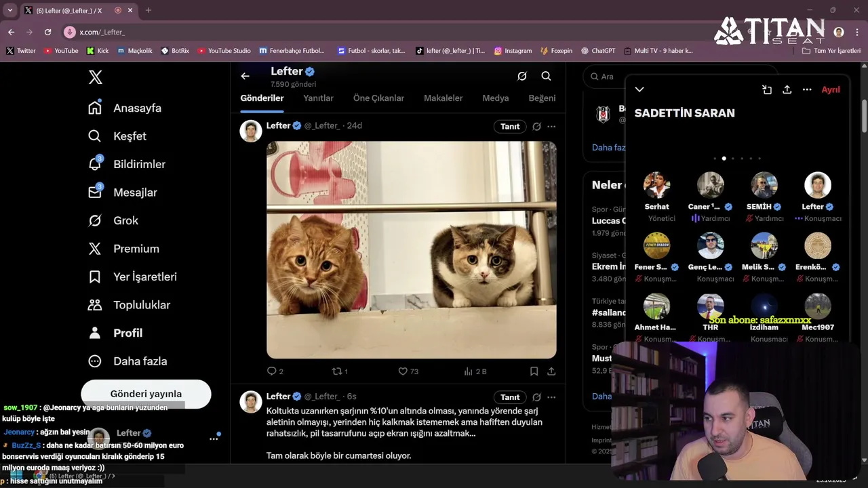Select SEMİH co-host avatar
This screenshot has height=488, width=868.
point(764,185)
